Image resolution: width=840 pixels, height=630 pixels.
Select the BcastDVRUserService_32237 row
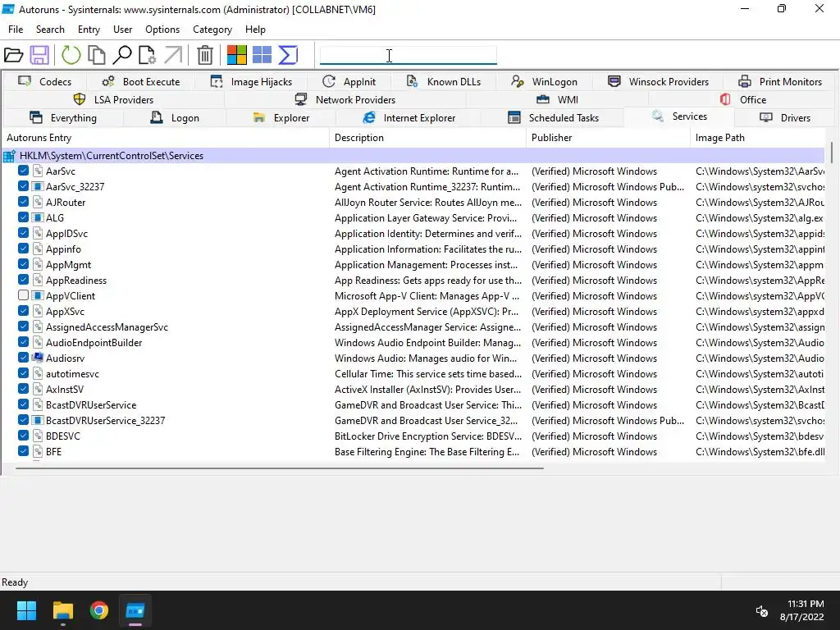pos(413,421)
